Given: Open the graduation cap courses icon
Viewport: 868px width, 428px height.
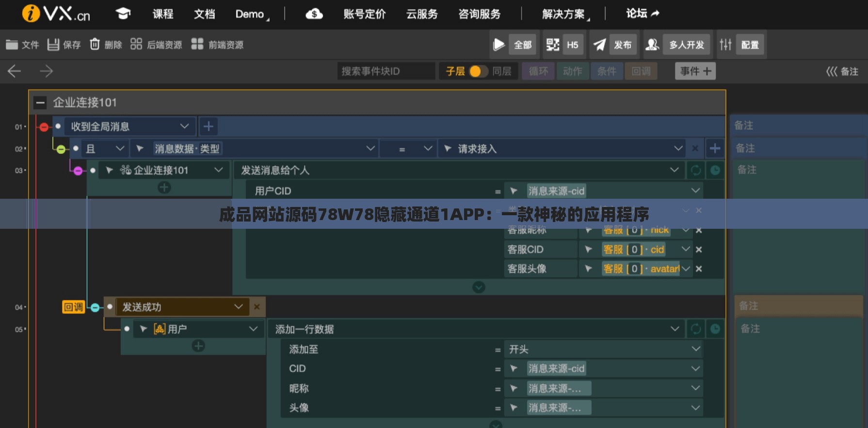Looking at the screenshot, I should click(x=123, y=14).
